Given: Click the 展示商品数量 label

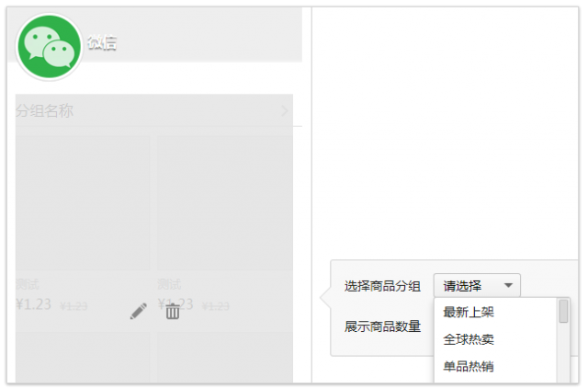Looking at the screenshot, I should pyautogui.click(x=382, y=326).
